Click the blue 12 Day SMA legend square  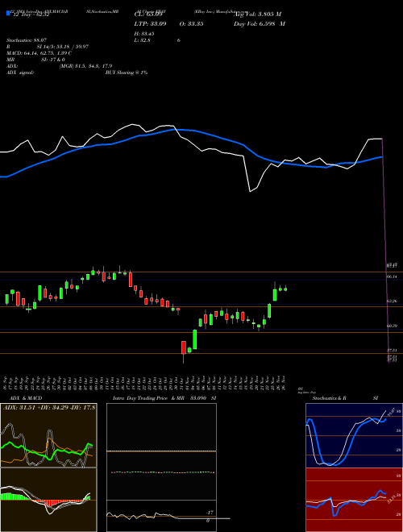[8, 14]
